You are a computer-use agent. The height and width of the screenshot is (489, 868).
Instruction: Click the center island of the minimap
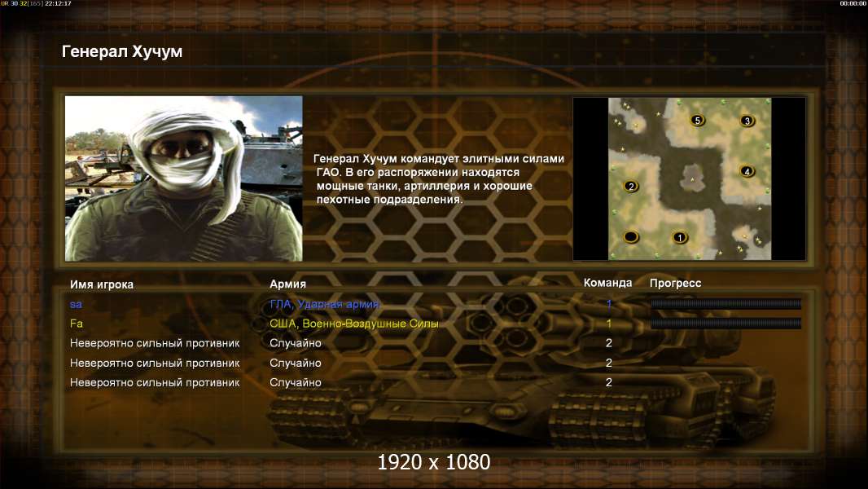tap(692, 178)
